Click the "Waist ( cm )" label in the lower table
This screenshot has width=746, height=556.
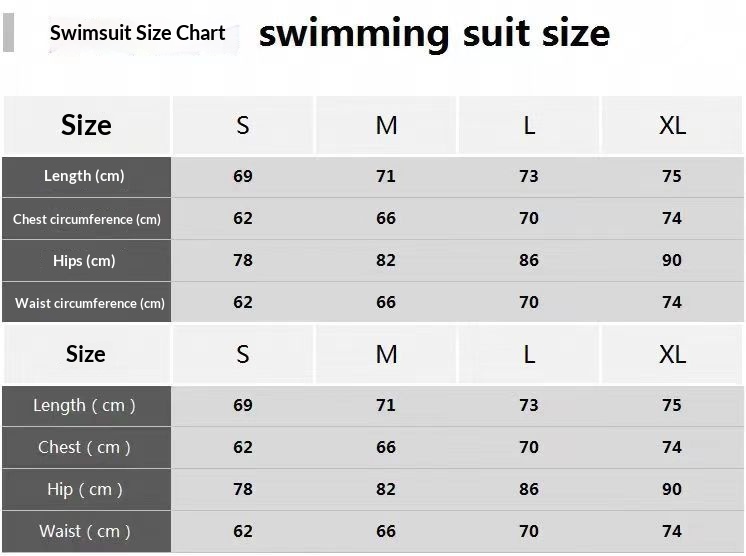(x=85, y=531)
